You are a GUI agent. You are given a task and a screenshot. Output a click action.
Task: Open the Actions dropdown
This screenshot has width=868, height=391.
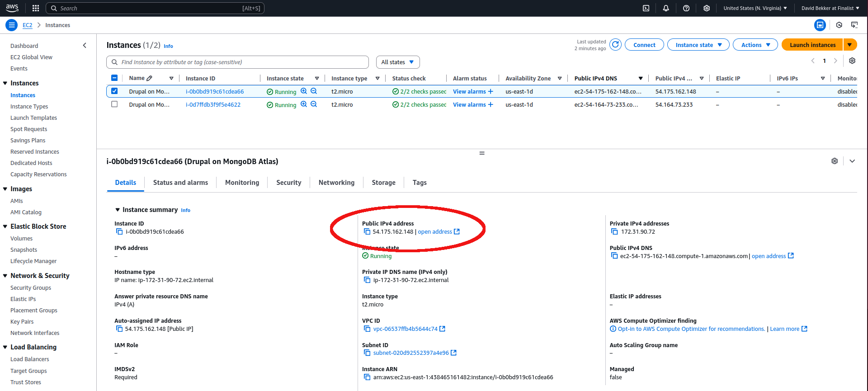[x=755, y=45]
